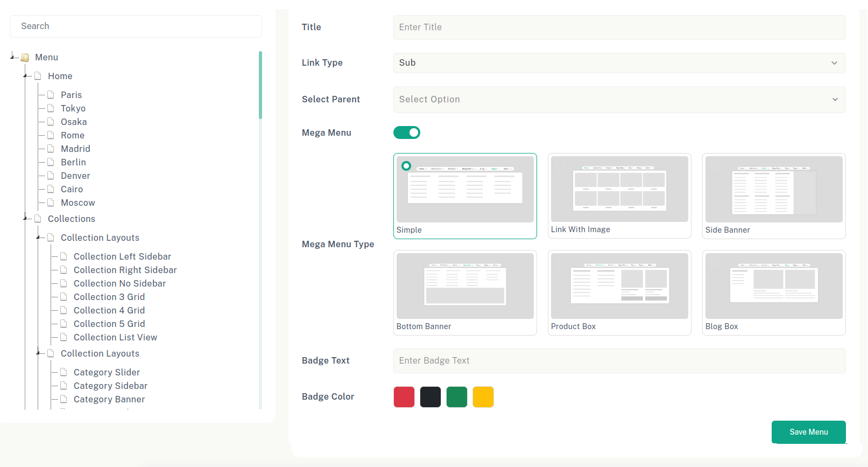868x467 pixels.
Task: Pick the red badge color swatch
Action: pyautogui.click(x=404, y=397)
